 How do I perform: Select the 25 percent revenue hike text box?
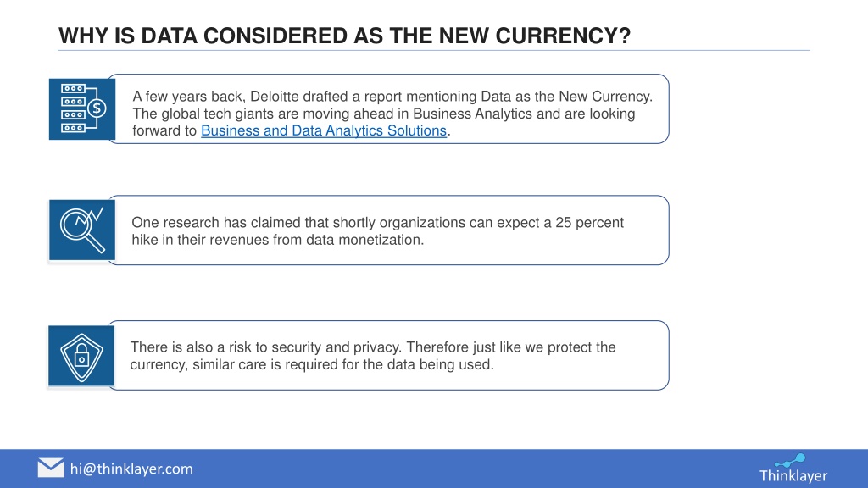click(388, 230)
